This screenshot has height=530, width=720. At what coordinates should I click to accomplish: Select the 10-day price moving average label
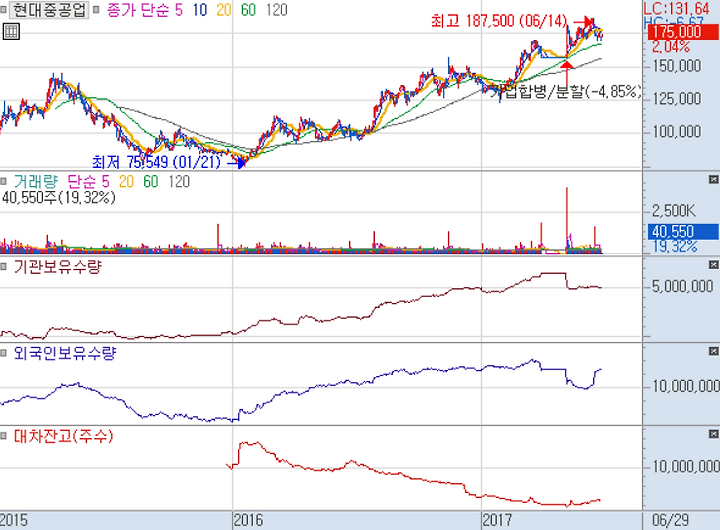coord(200,10)
